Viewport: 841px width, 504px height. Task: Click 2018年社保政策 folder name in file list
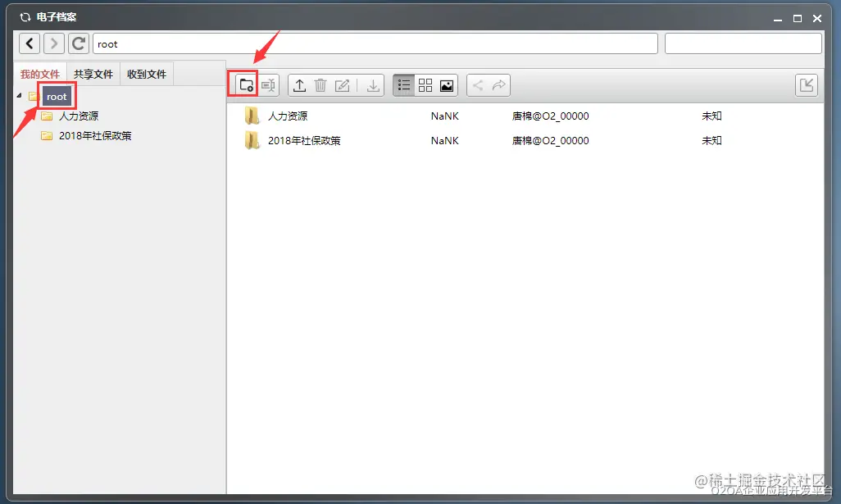[x=304, y=140]
